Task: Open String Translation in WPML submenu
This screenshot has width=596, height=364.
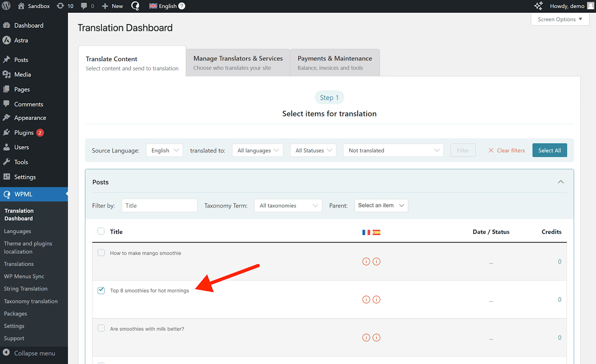Action: [26, 289]
